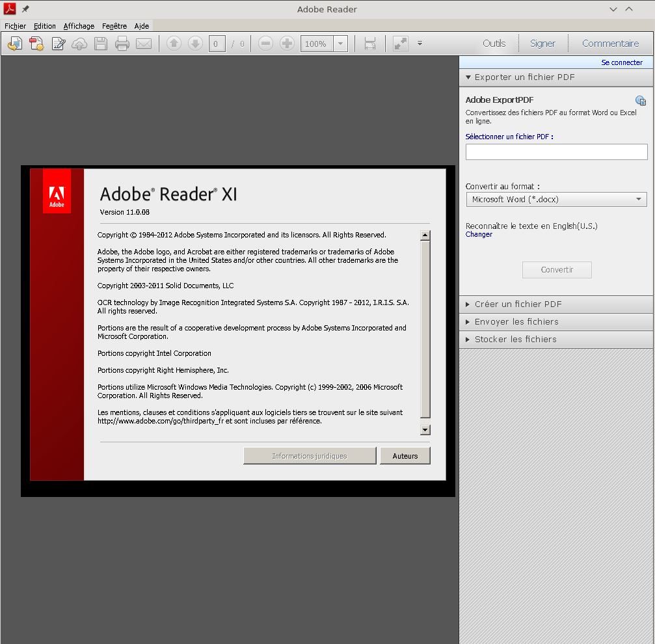The width and height of the screenshot is (655, 644).
Task: Click the About dialog scrollbar up arrow
Action: pyautogui.click(x=425, y=235)
